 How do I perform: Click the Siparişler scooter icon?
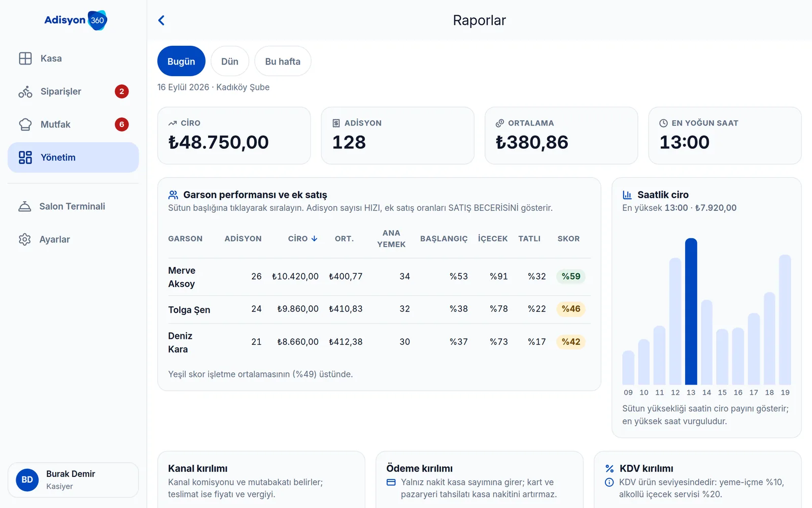pyautogui.click(x=25, y=91)
